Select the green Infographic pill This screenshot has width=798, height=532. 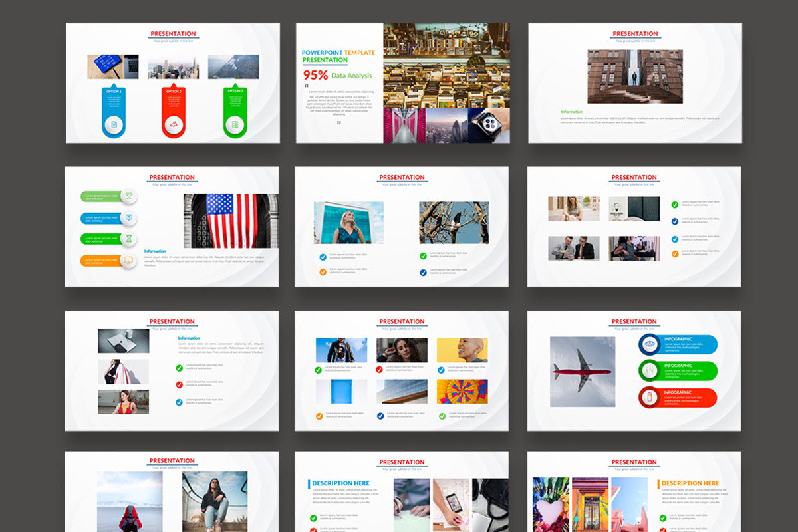678,371
